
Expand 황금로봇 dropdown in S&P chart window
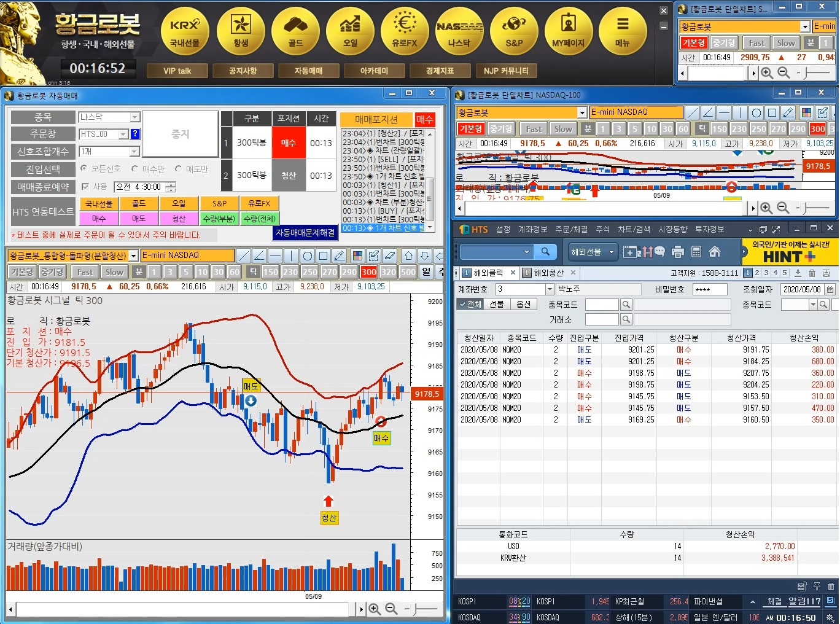coord(805,26)
